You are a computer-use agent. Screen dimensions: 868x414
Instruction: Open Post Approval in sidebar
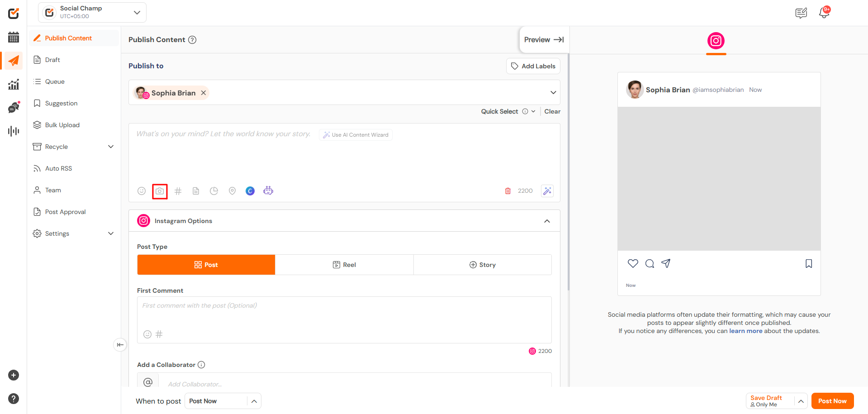click(x=75, y=212)
